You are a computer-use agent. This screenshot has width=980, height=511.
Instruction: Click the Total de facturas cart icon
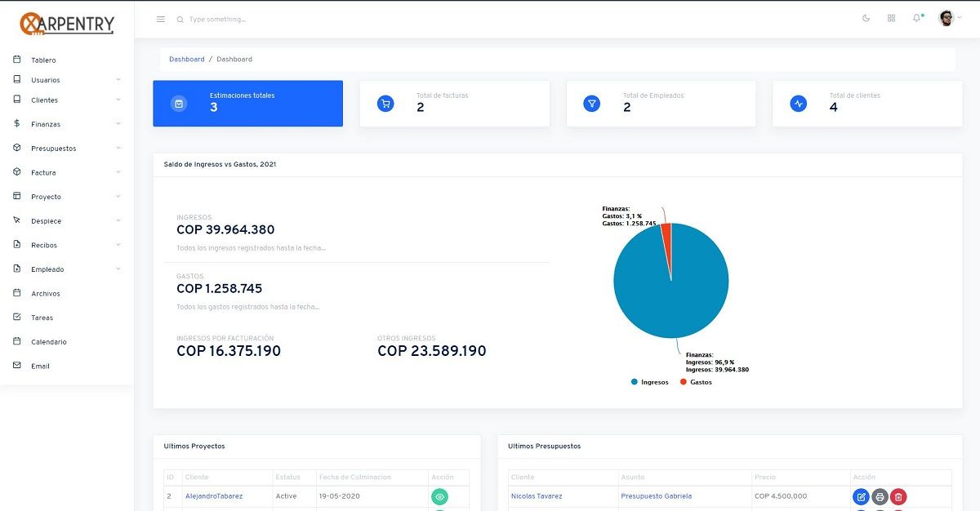pyautogui.click(x=385, y=104)
